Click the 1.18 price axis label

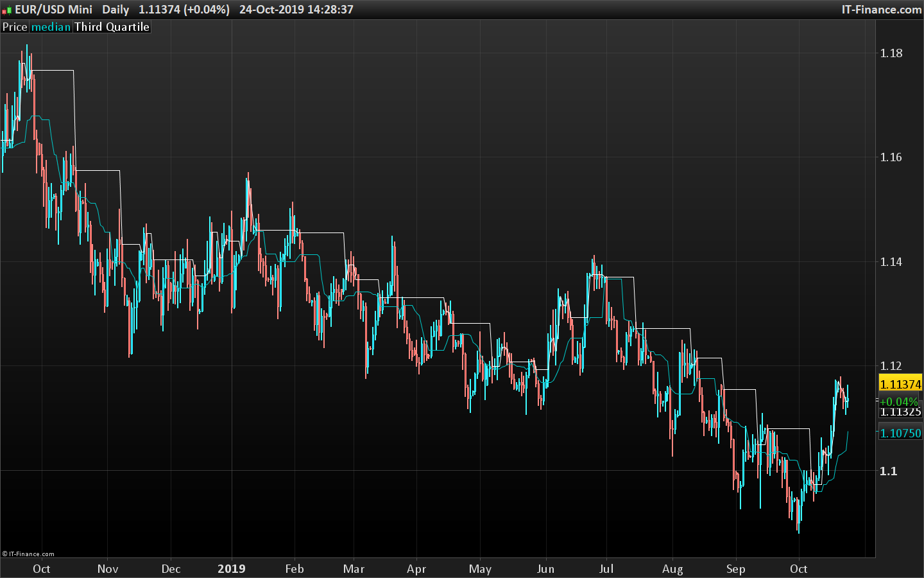[891, 53]
